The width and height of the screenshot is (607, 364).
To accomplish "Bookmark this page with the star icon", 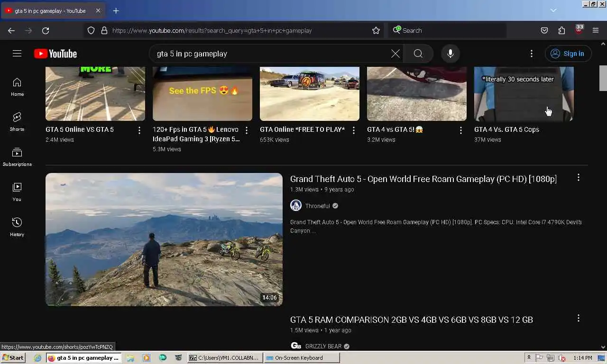I will (376, 30).
